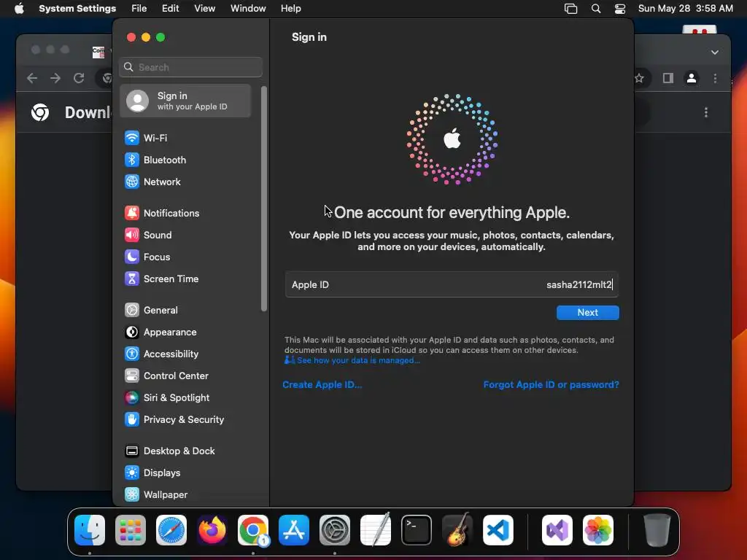The height and width of the screenshot is (560, 747).
Task: Open Chrome three-dot menu in toolbar
Action: pos(715,78)
